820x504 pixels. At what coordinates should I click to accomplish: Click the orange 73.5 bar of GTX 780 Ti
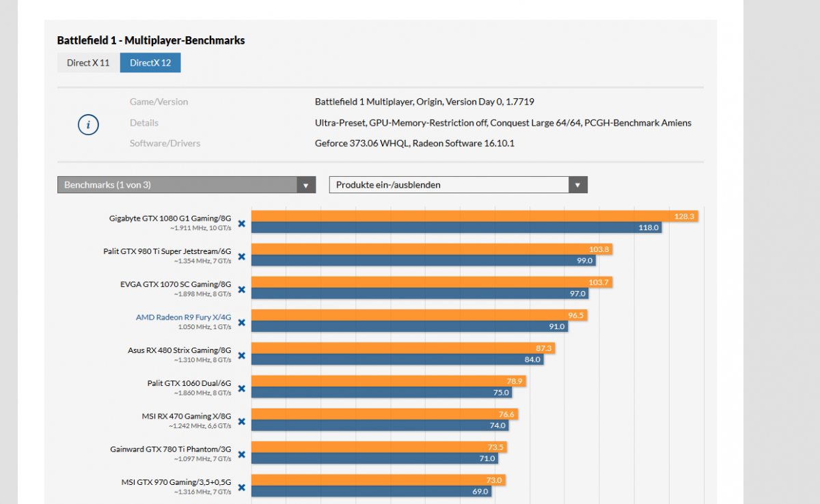point(379,447)
